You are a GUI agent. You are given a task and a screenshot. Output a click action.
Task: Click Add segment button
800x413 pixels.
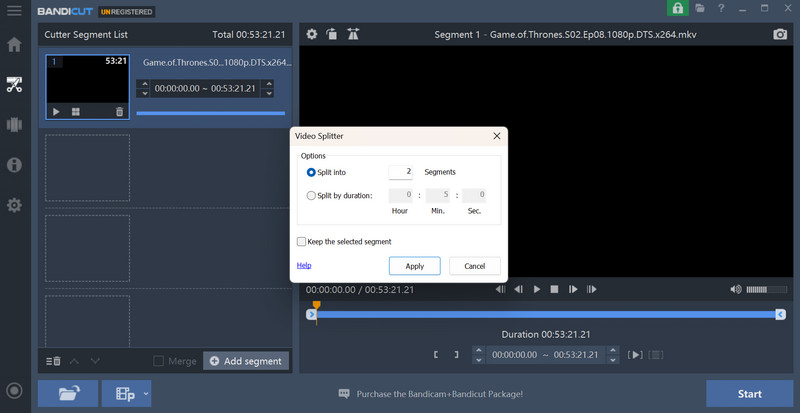pyautogui.click(x=246, y=361)
